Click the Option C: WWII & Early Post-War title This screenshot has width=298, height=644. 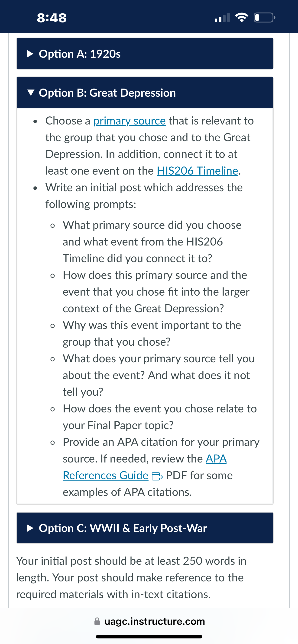tap(123, 528)
